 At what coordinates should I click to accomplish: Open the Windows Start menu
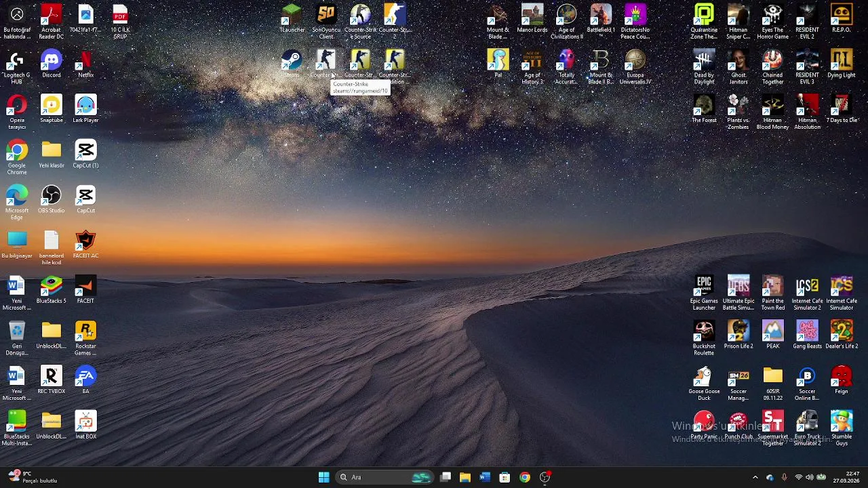coord(323,477)
